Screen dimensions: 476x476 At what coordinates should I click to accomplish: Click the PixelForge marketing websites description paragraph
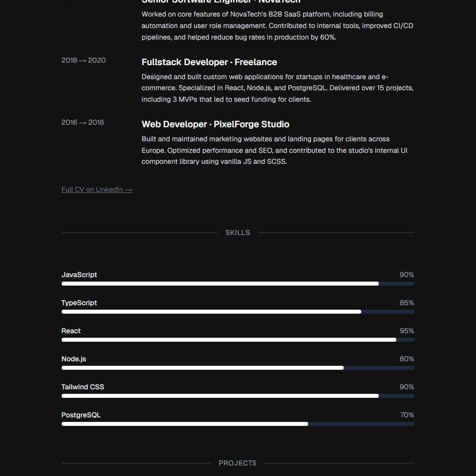pos(275,150)
